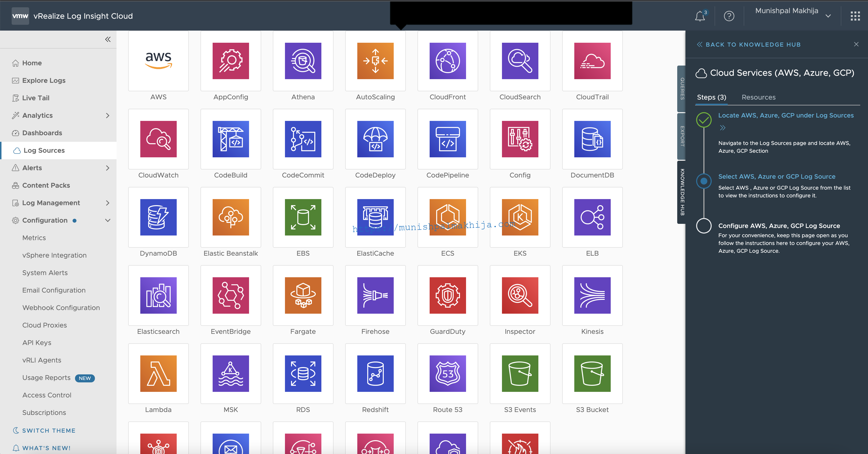This screenshot has width=868, height=454.
Task: Open the EXPORT side tab
Action: pyautogui.click(x=682, y=136)
